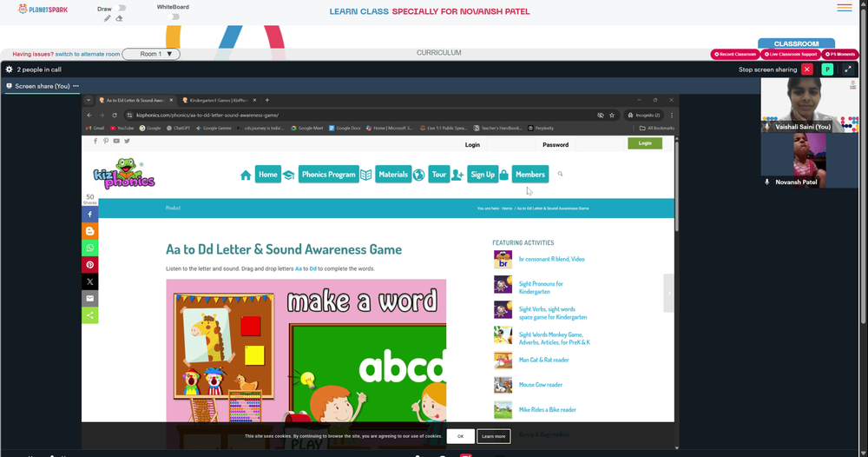The image size is (868, 457).
Task: Open Mike Rides a Bike reader link
Action: point(548,409)
